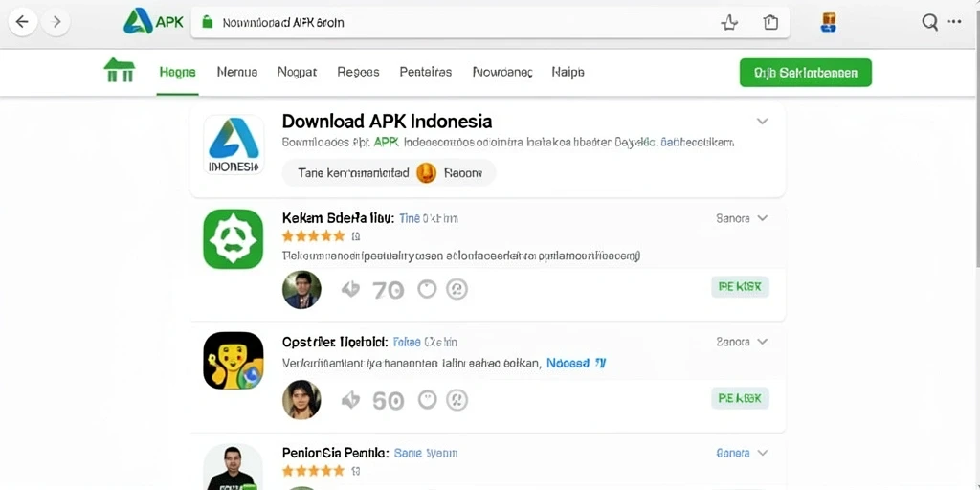The width and height of the screenshot is (980, 490).
Task: Click the man in black shirt app icon
Action: 234,467
